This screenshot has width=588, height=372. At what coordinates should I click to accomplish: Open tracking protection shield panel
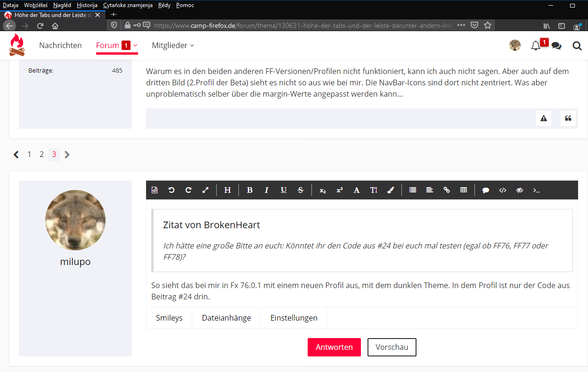coord(114,25)
